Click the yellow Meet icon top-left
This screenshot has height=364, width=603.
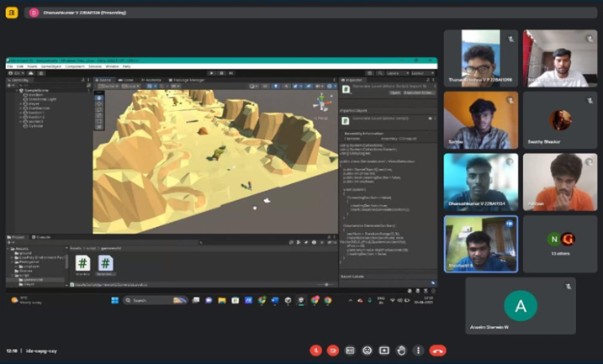click(12, 13)
